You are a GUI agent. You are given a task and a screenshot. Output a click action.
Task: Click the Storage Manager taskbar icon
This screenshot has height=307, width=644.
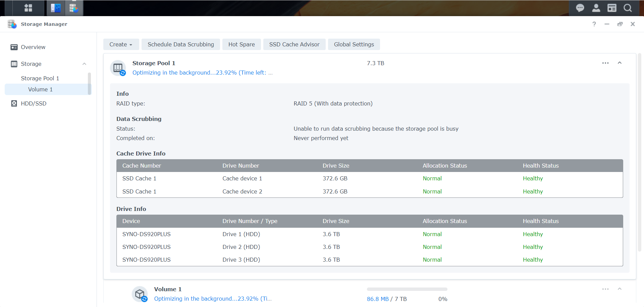(74, 8)
